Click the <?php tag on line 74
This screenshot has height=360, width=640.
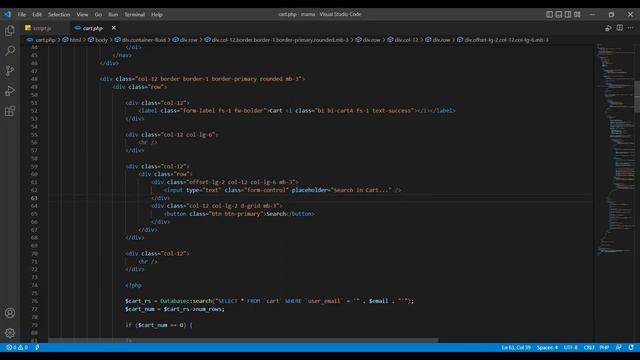[x=133, y=285]
